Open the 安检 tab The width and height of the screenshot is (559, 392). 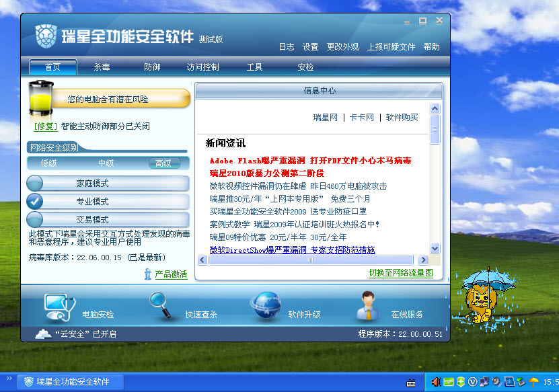pos(305,67)
